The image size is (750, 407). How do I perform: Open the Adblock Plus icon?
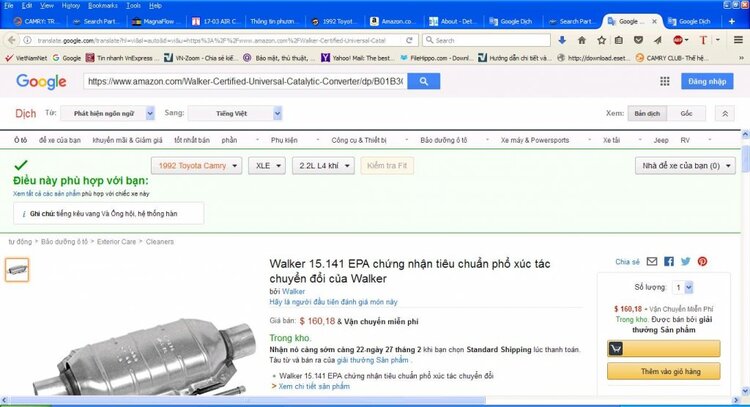click(x=678, y=40)
